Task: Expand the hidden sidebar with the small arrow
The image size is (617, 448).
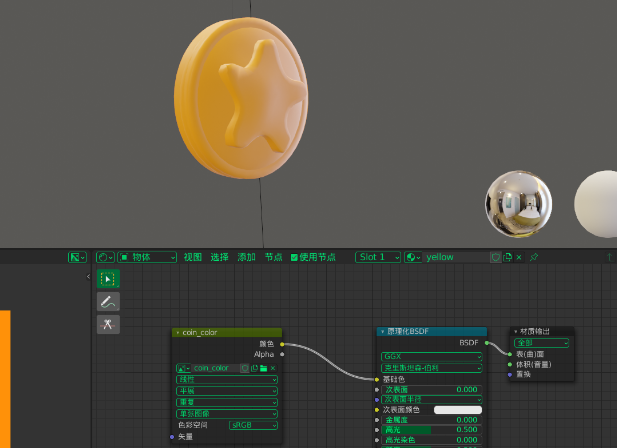Action: click(x=88, y=277)
